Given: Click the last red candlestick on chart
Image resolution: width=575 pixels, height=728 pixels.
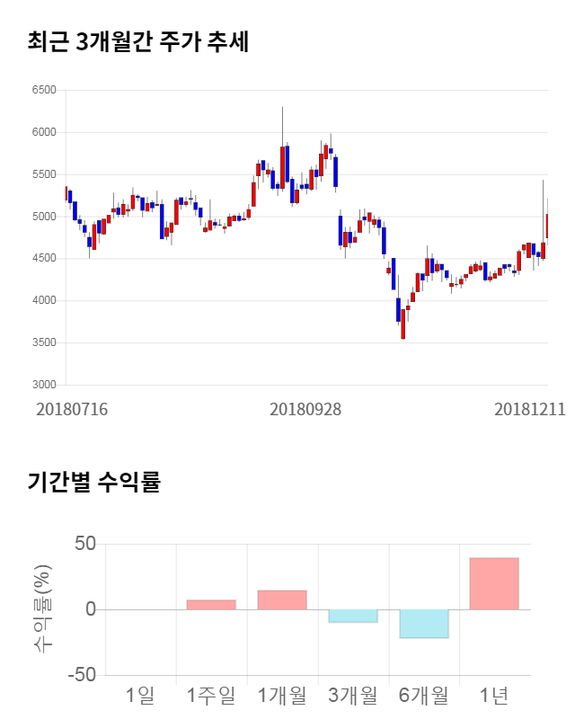Looking at the screenshot, I should [546, 226].
